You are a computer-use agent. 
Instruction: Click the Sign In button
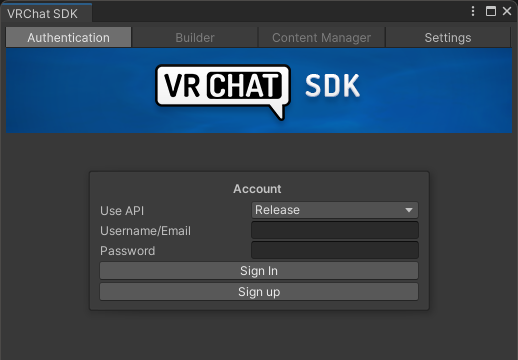pyautogui.click(x=259, y=271)
